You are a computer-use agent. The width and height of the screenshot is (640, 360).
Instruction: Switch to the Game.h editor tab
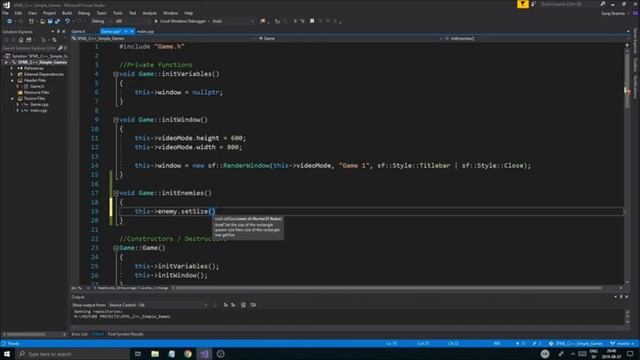click(78, 31)
